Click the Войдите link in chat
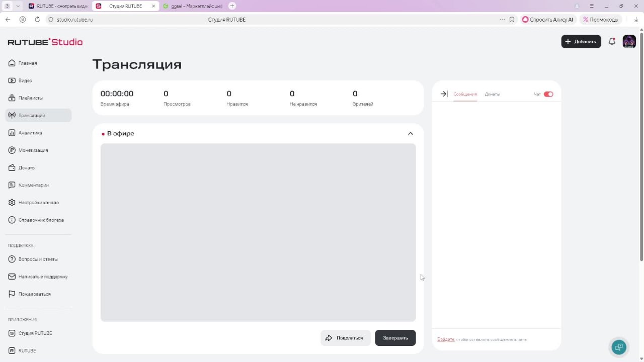Screen dimensions: 644x362 [x=446, y=339]
